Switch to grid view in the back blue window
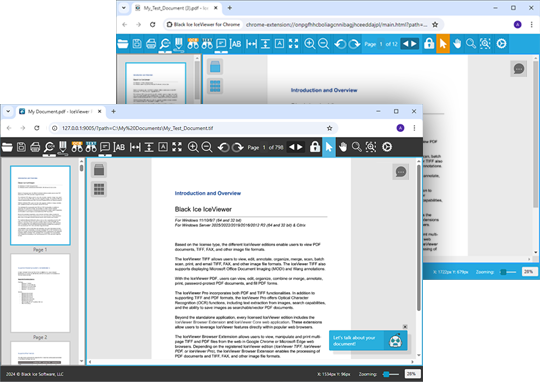The height and width of the screenshot is (382, 540). click(215, 86)
